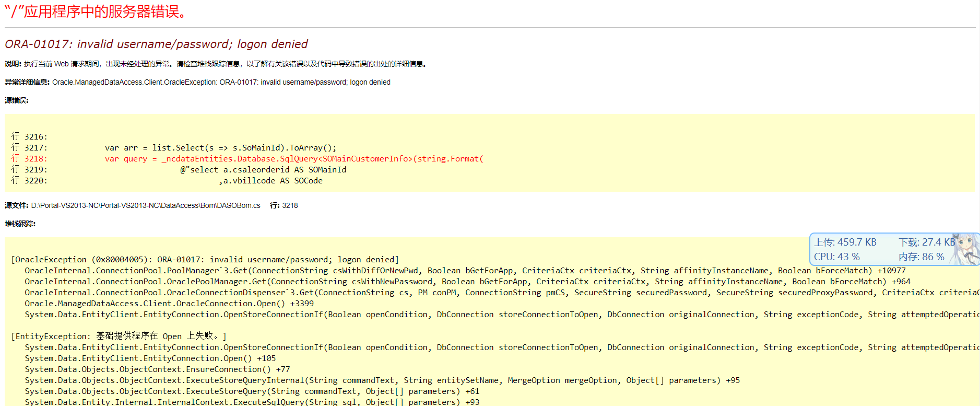Click the EntityException stack trace header
Screen dimensions: 980x406
119,337
